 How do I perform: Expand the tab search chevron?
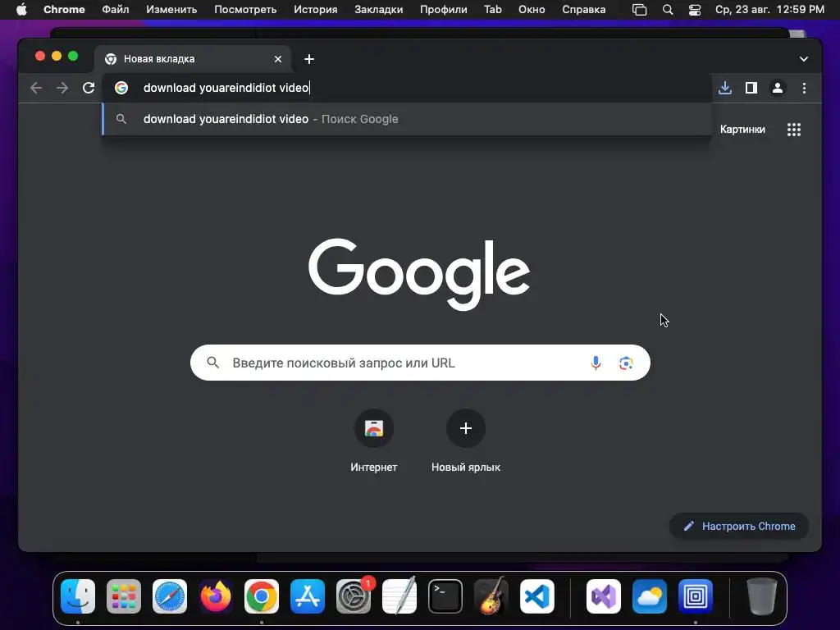804,59
